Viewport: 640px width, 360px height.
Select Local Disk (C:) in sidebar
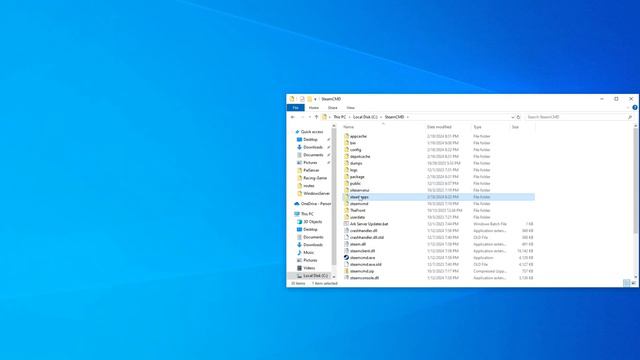tap(315, 276)
